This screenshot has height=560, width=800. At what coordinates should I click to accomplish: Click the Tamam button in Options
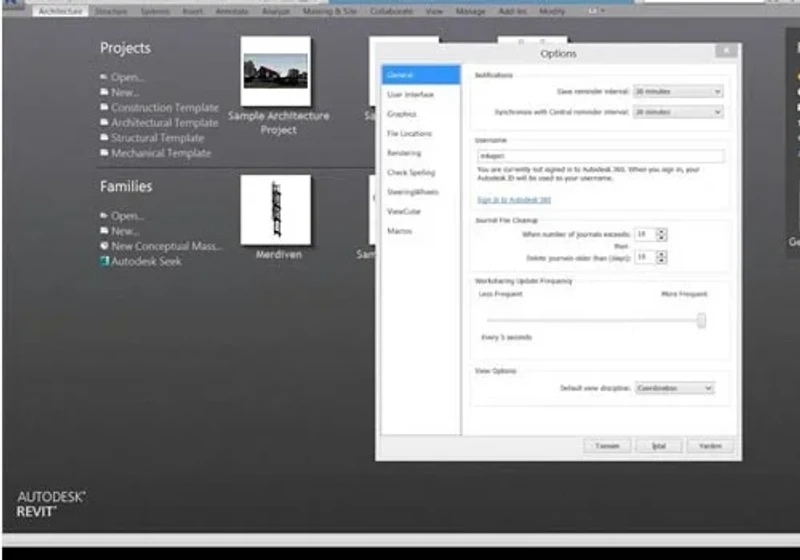click(x=607, y=446)
